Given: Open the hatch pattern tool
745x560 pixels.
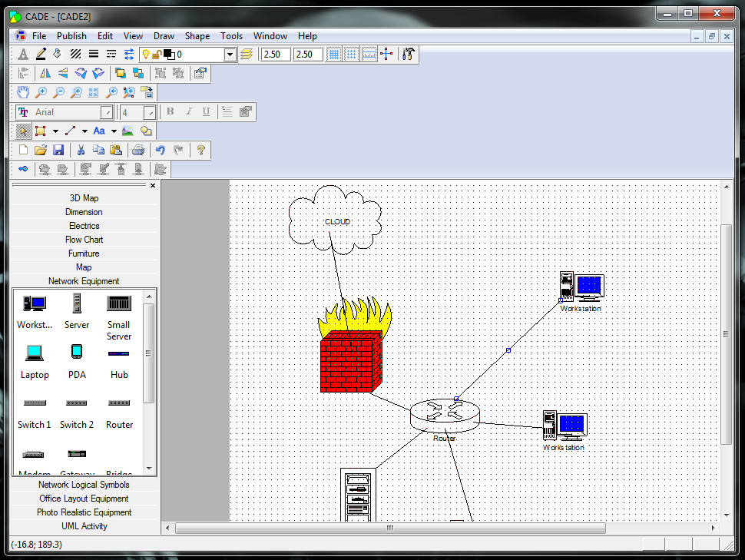Looking at the screenshot, I should (x=75, y=55).
